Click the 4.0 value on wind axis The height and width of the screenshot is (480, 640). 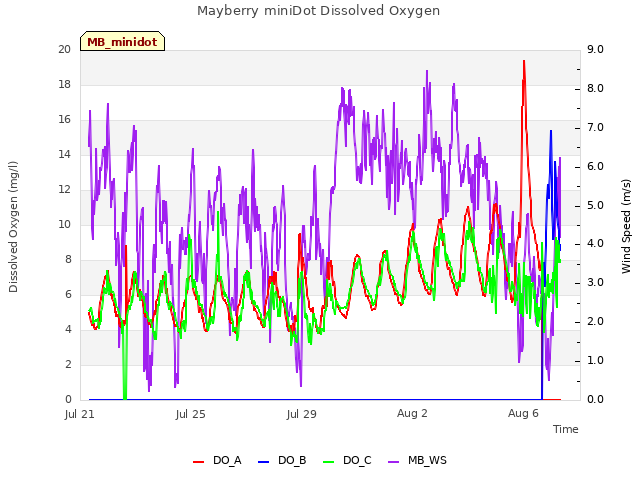[596, 244]
